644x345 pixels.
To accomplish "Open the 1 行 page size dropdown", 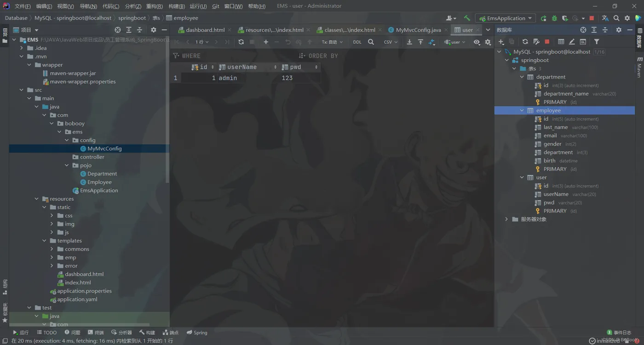I will 202,42.
